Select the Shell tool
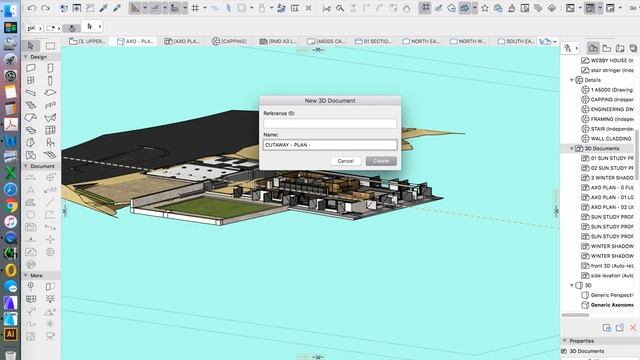This screenshot has height=360, width=640. [x=50, y=118]
